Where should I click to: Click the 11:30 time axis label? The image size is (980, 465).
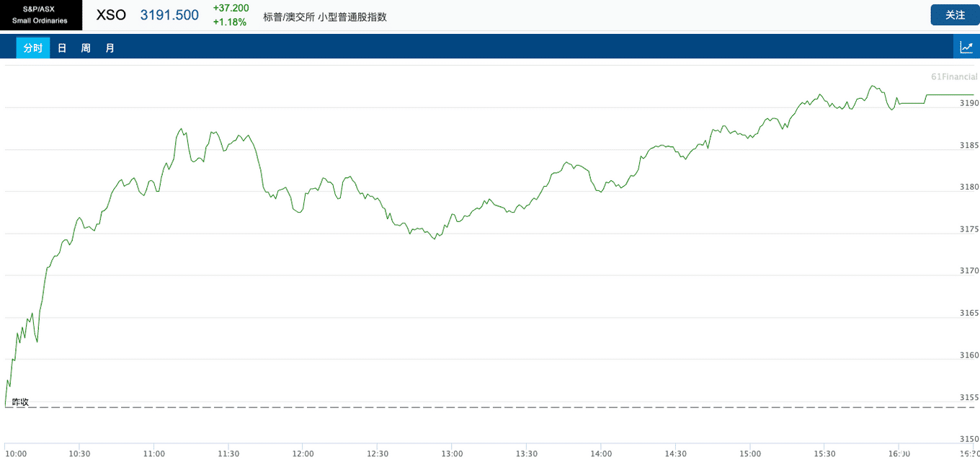228,453
